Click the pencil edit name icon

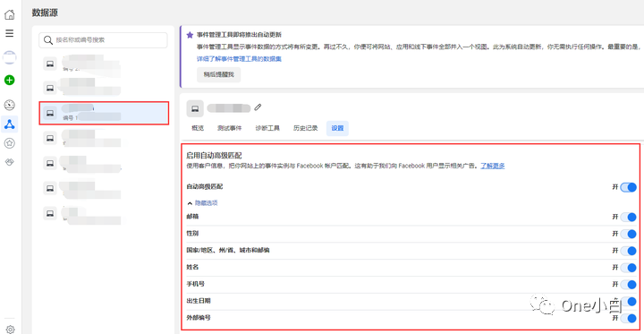258,107
